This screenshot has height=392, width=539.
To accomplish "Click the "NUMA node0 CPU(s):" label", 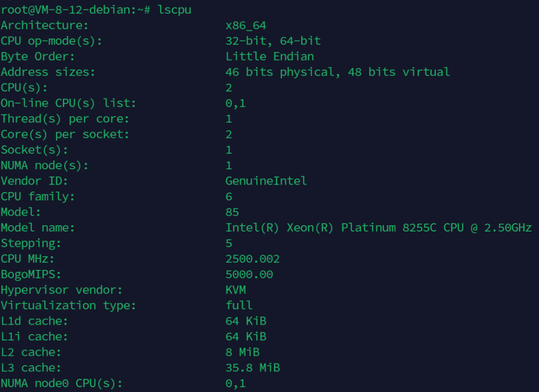I will click(62, 384).
